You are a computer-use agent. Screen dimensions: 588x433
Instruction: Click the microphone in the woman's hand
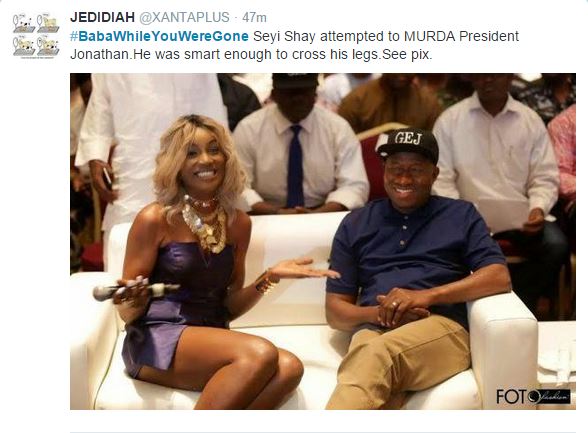click(136, 289)
